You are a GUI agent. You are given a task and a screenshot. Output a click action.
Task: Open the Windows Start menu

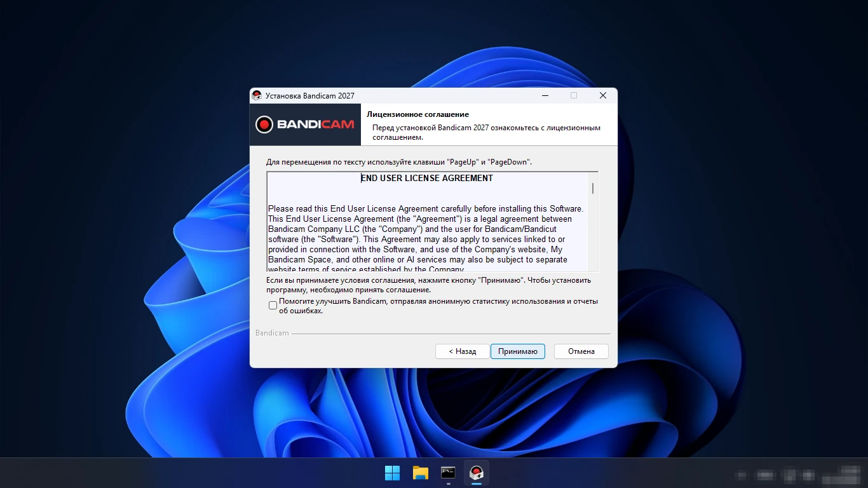pyautogui.click(x=393, y=473)
